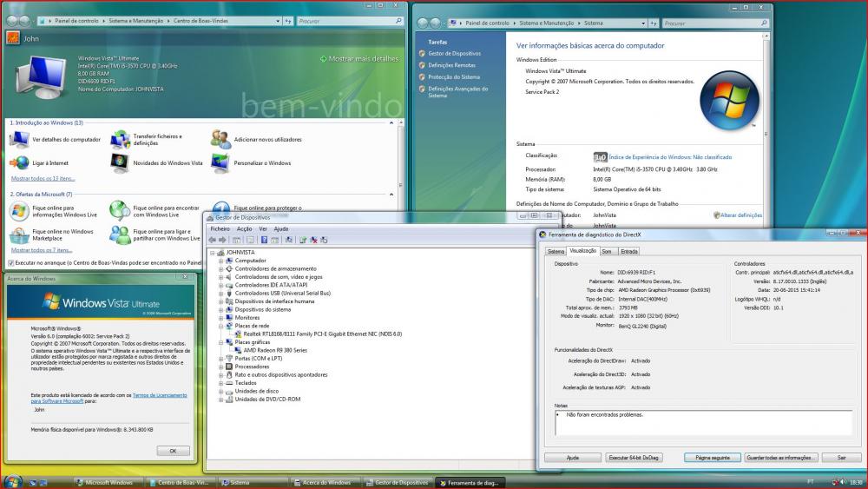Expand Unidades de disco node
The height and width of the screenshot is (489, 868).
tap(220, 392)
